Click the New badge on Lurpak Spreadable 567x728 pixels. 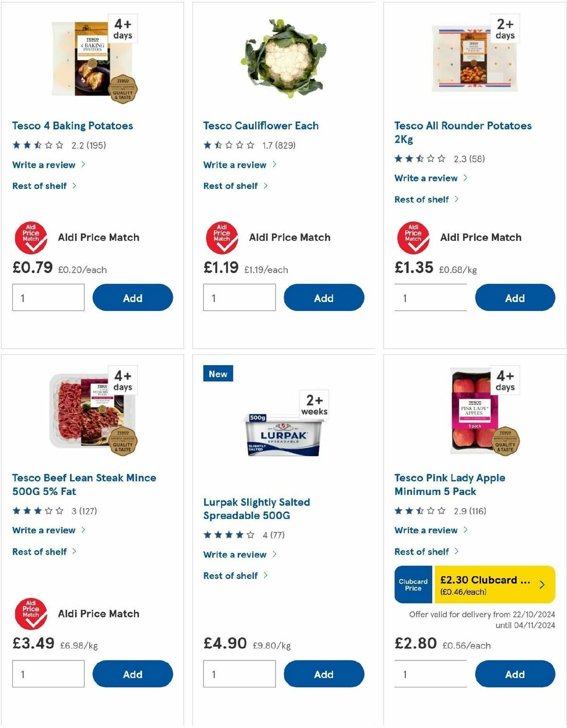(218, 373)
